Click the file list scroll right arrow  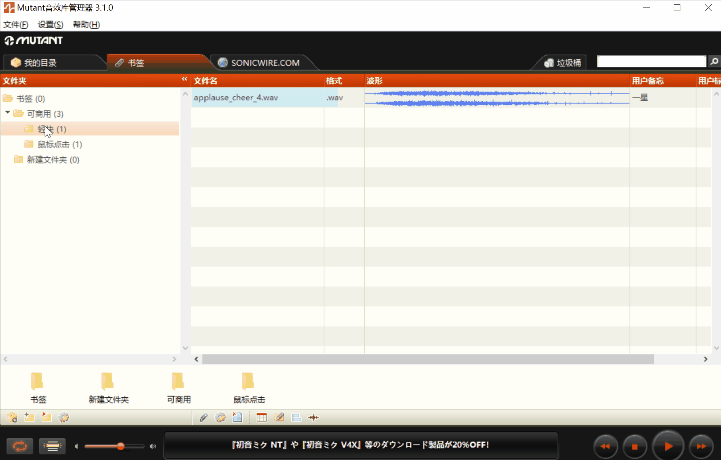click(705, 359)
